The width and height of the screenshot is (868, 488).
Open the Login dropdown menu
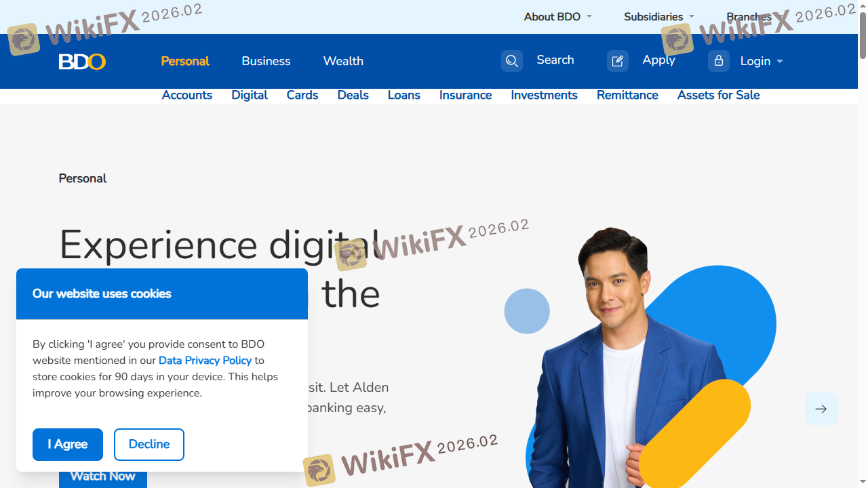coord(761,61)
